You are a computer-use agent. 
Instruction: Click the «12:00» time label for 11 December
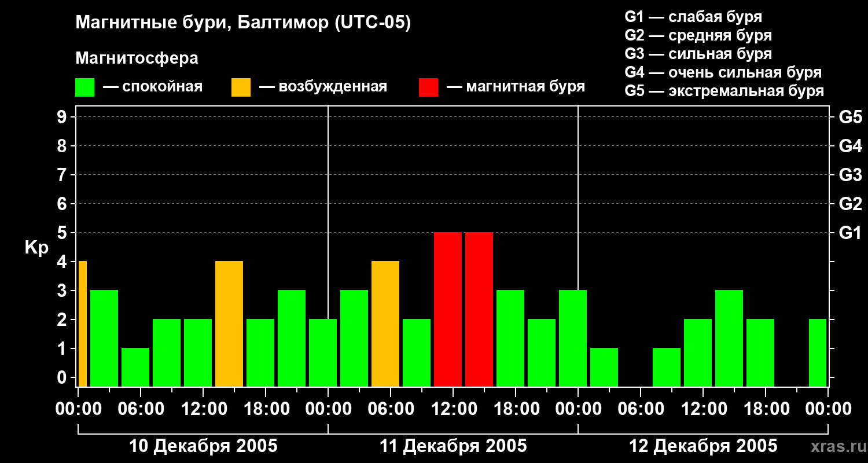click(453, 409)
